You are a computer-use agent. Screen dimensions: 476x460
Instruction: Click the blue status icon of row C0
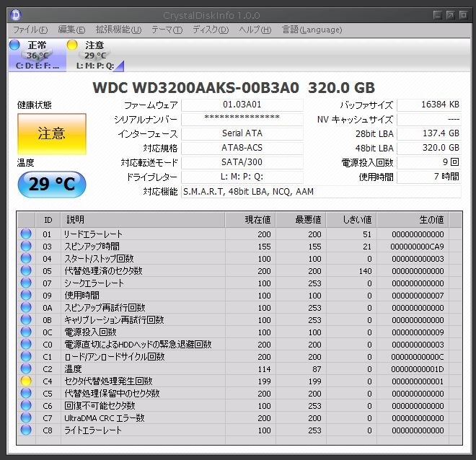pyautogui.click(x=26, y=344)
